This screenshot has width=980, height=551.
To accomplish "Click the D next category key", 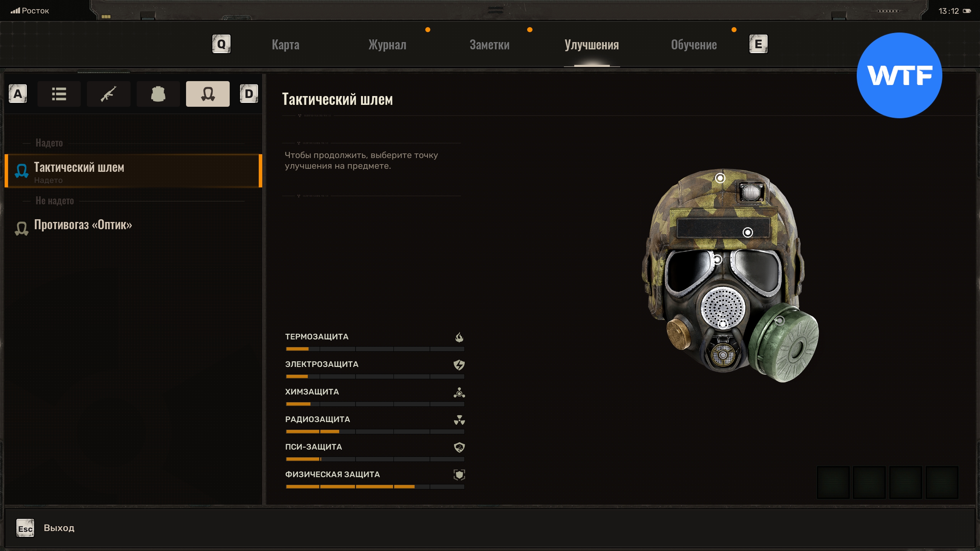I will coord(249,94).
